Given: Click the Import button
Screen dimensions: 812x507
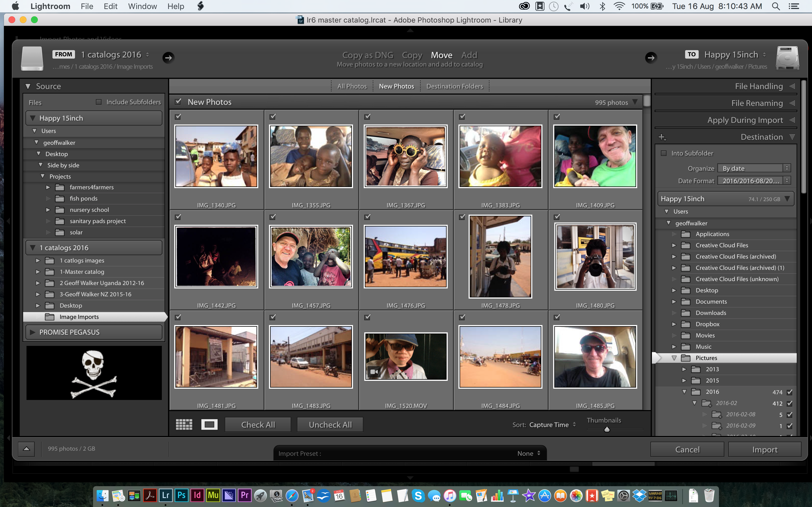Looking at the screenshot, I should point(764,449).
